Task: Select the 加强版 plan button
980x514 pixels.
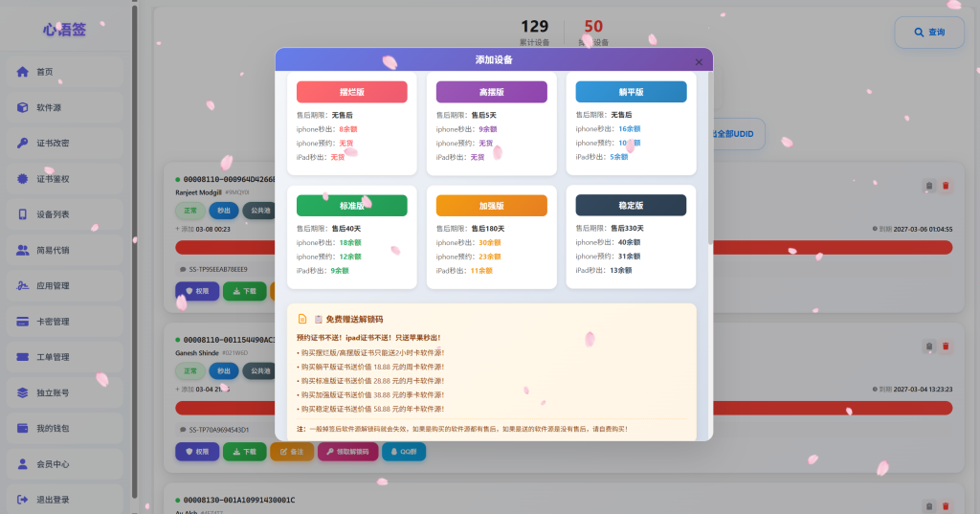Action: (491, 206)
